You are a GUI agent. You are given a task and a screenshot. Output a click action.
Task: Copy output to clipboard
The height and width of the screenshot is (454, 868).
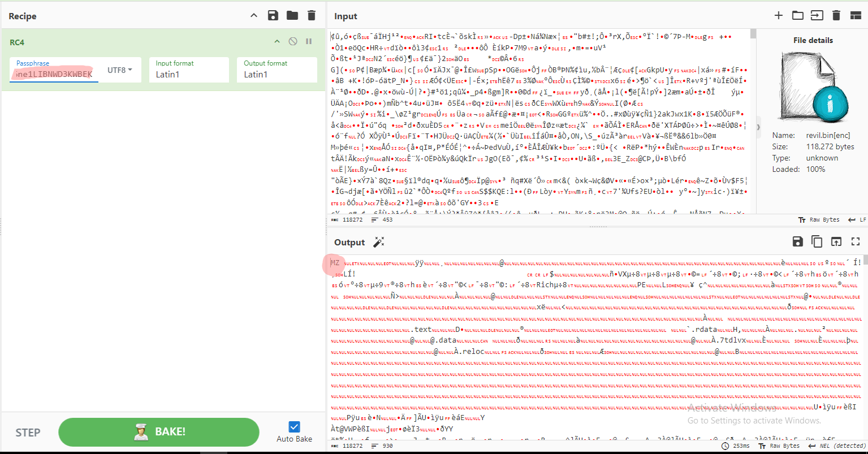[x=817, y=242]
